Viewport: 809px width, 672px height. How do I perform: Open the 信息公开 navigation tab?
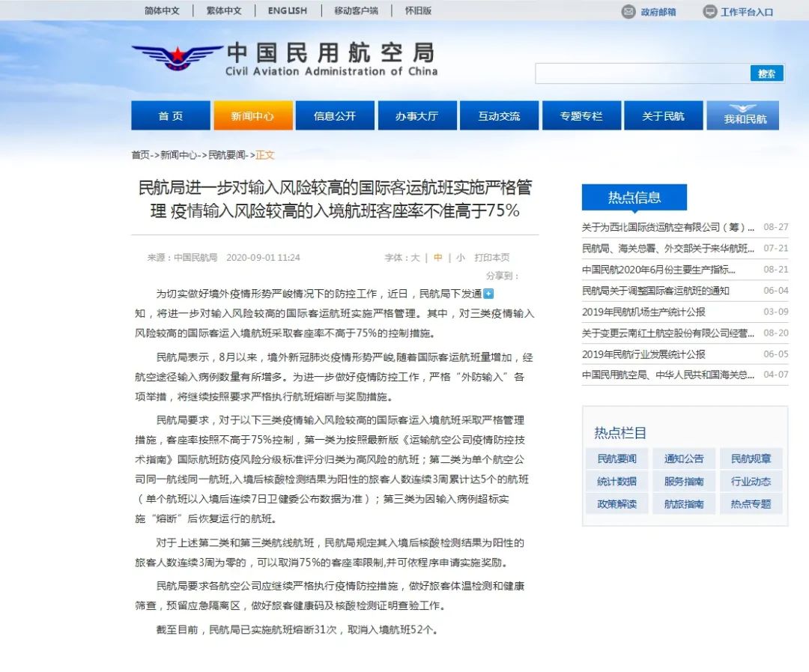(x=335, y=115)
